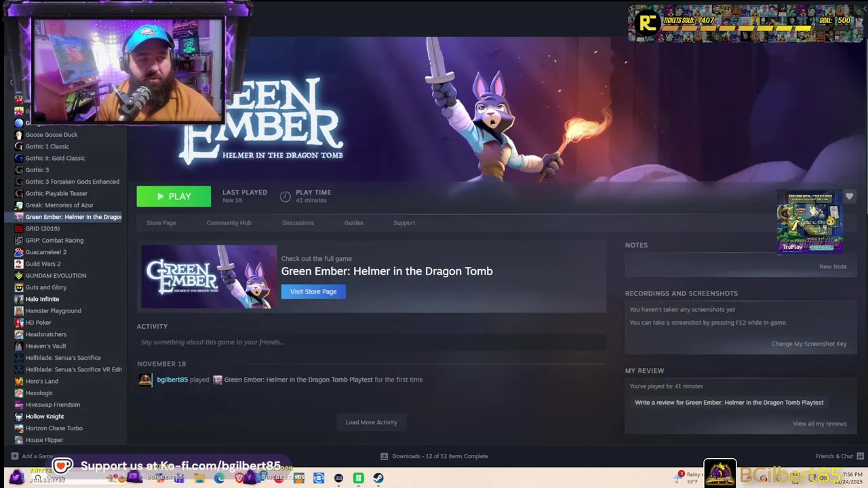Open Hamster Playground library entry
This screenshot has width=868, height=488.
pyautogui.click(x=53, y=311)
